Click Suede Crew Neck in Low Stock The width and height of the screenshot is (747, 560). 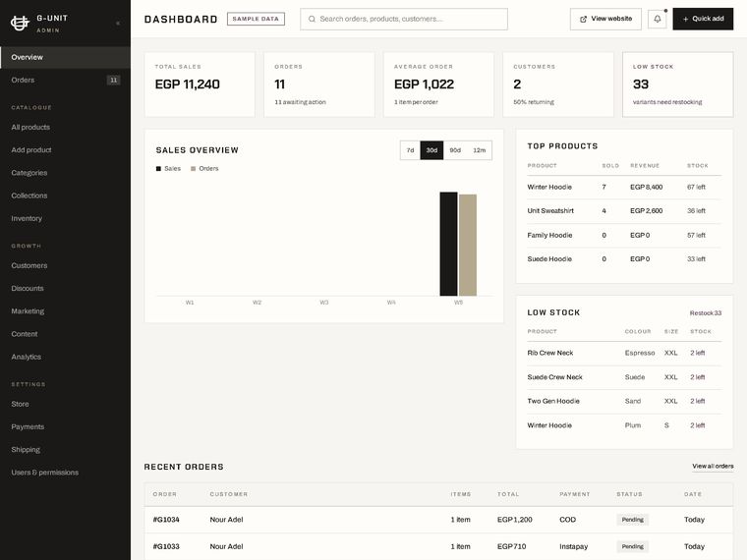(x=554, y=377)
